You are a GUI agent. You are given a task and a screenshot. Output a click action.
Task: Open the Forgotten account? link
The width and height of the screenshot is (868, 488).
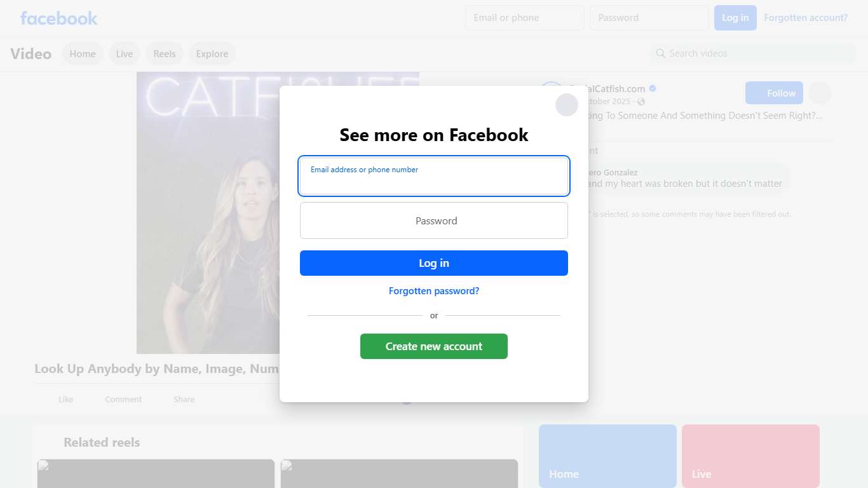[806, 18]
